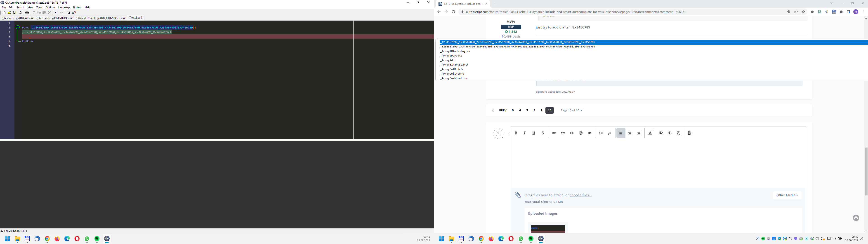
Task: Open Spotify from the left taskbar
Action: click(x=97, y=239)
